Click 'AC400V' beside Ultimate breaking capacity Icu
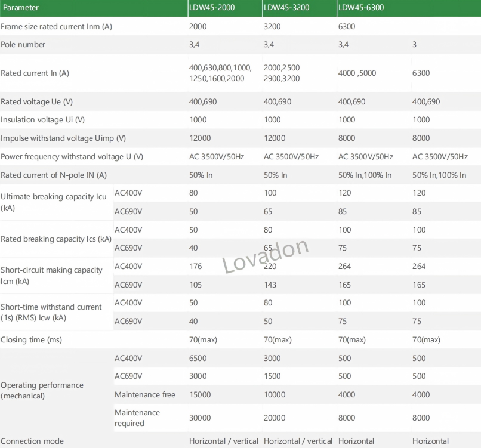 pos(128,193)
